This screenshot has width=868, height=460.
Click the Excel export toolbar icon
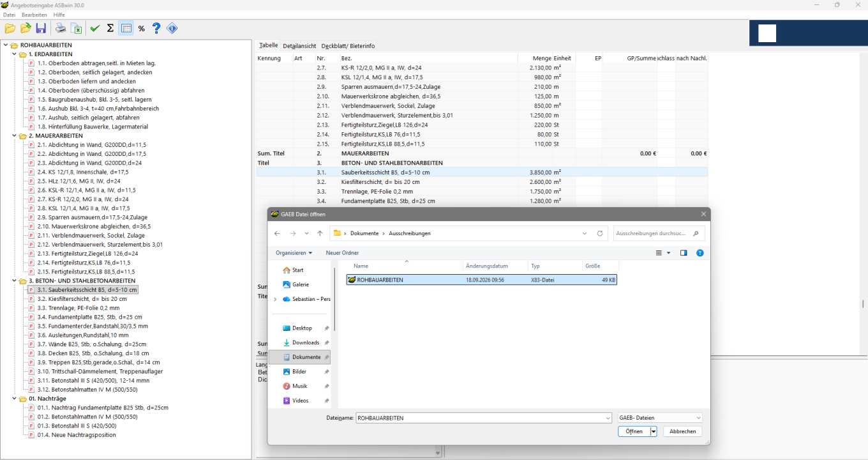tap(76, 28)
